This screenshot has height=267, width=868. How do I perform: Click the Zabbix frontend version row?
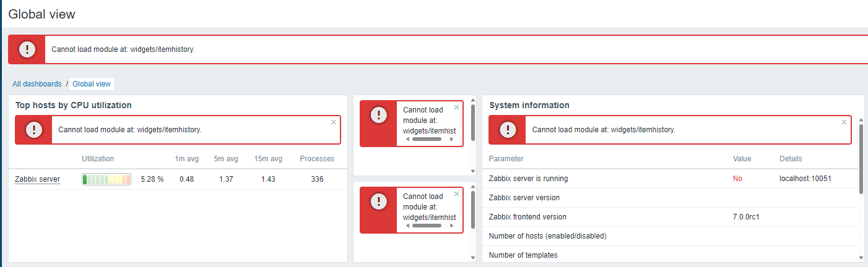(x=671, y=217)
